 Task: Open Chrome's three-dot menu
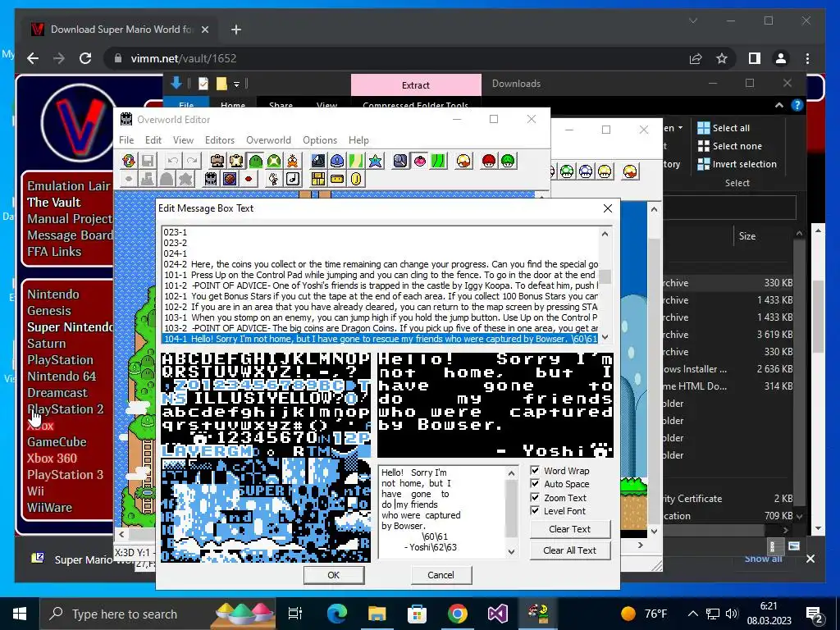807,58
